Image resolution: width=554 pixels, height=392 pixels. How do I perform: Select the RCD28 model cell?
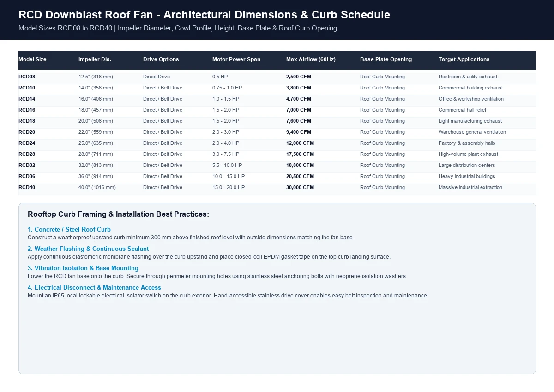point(27,154)
